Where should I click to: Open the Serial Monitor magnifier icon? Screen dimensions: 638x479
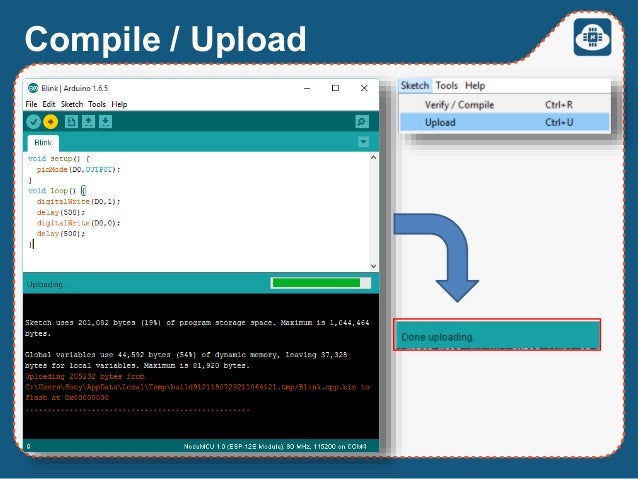pyautogui.click(x=362, y=121)
